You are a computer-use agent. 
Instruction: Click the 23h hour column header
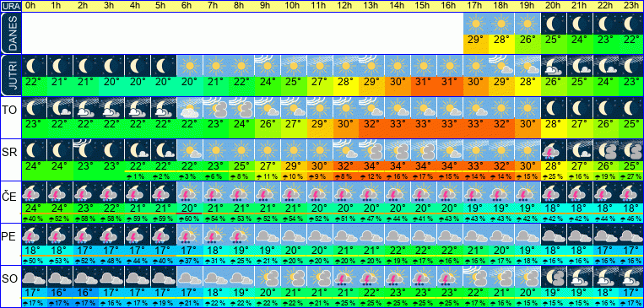(630, 6)
